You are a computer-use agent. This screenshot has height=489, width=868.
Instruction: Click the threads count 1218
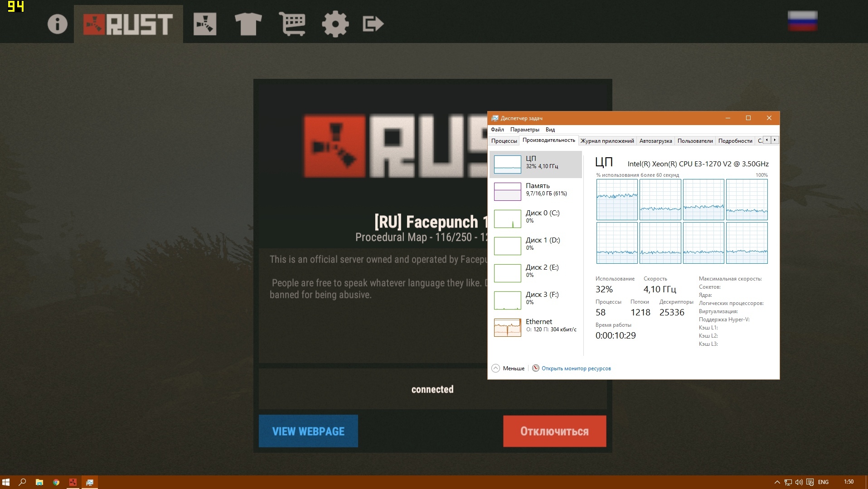tap(640, 312)
